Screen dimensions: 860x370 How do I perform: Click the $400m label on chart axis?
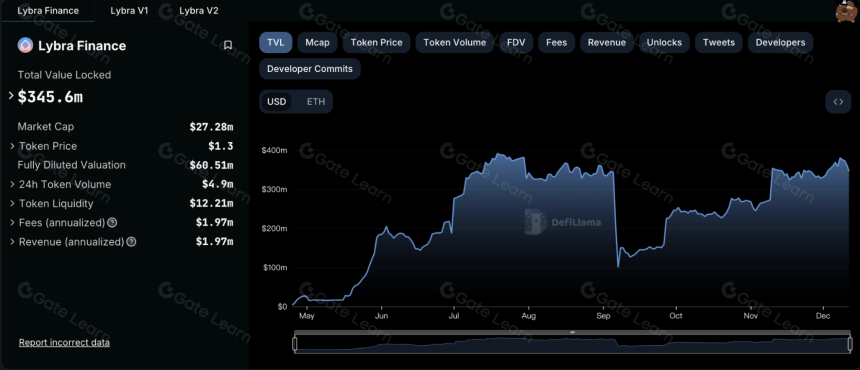point(275,150)
